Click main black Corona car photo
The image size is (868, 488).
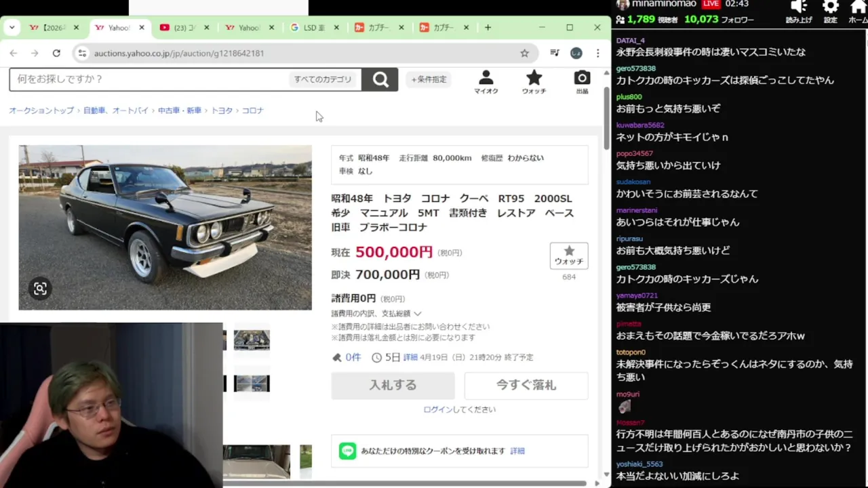tap(165, 228)
